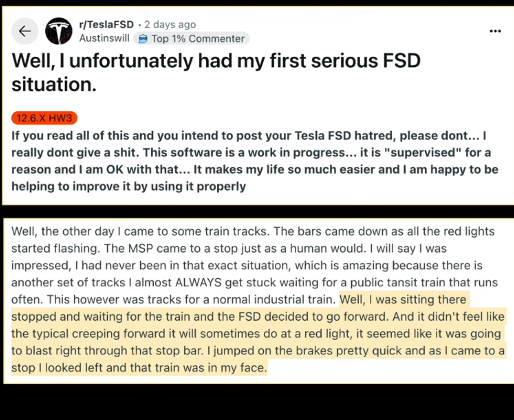The height and width of the screenshot is (420, 514).
Task: Click the word "situation." in the title
Action: [54, 85]
